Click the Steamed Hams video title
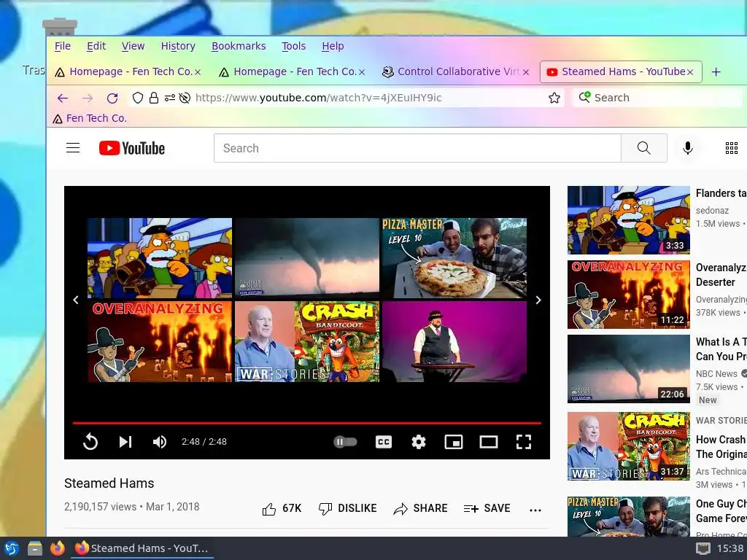 [109, 483]
